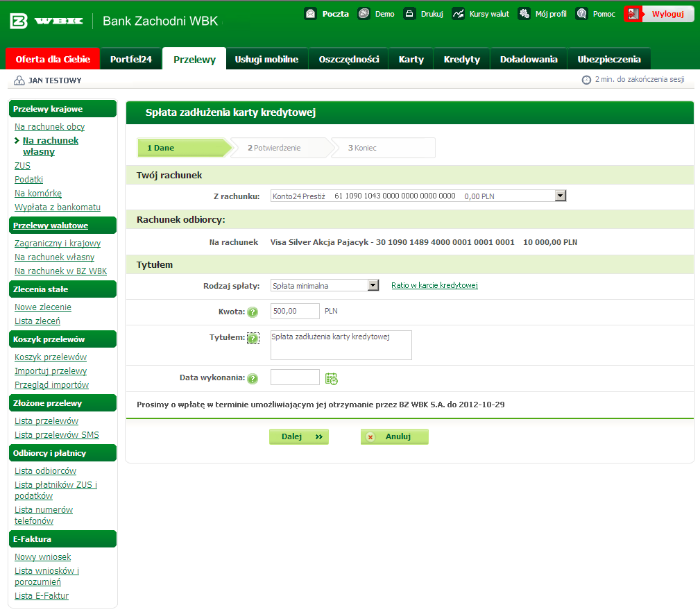Screen dimensions: 700x612
Task: Open the Karty tab
Action: tap(411, 59)
